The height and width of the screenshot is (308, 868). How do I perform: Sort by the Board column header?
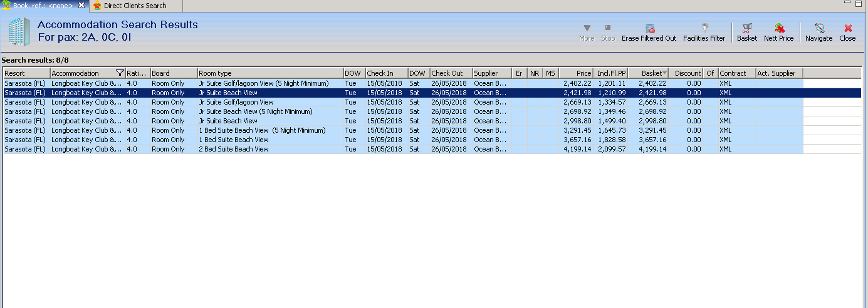coord(174,73)
